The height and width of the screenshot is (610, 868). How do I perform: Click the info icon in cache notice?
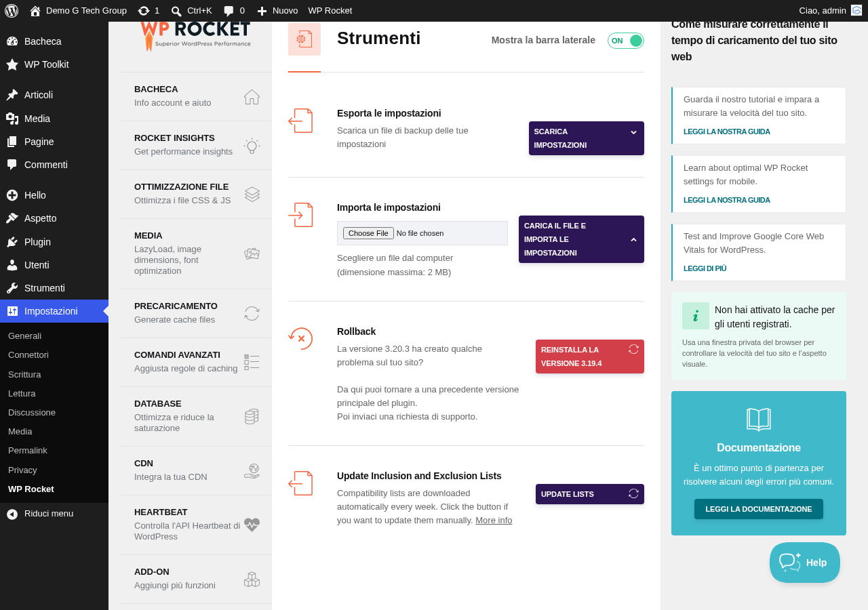[696, 316]
